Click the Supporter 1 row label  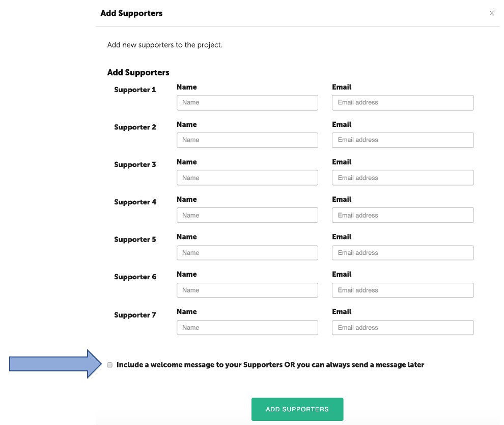[135, 90]
